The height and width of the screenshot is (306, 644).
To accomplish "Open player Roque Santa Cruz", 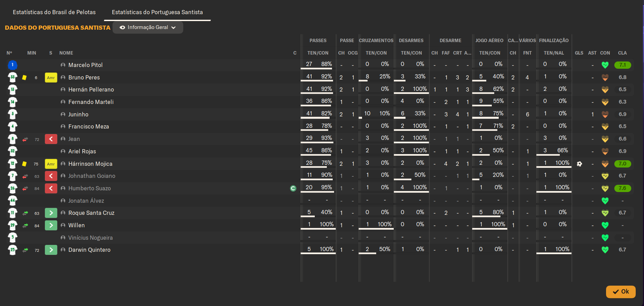I will tap(91, 213).
